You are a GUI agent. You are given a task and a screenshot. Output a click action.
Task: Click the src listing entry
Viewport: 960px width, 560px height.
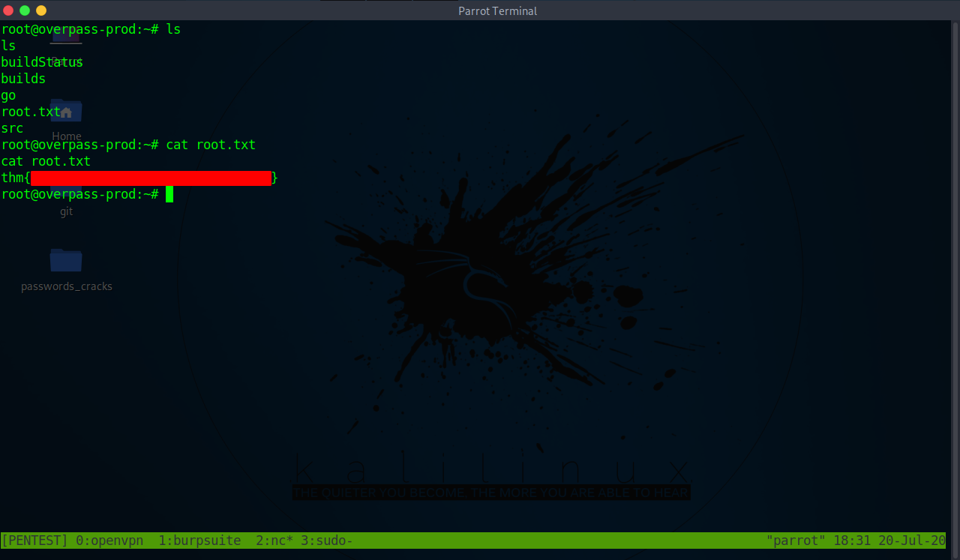[x=12, y=128]
